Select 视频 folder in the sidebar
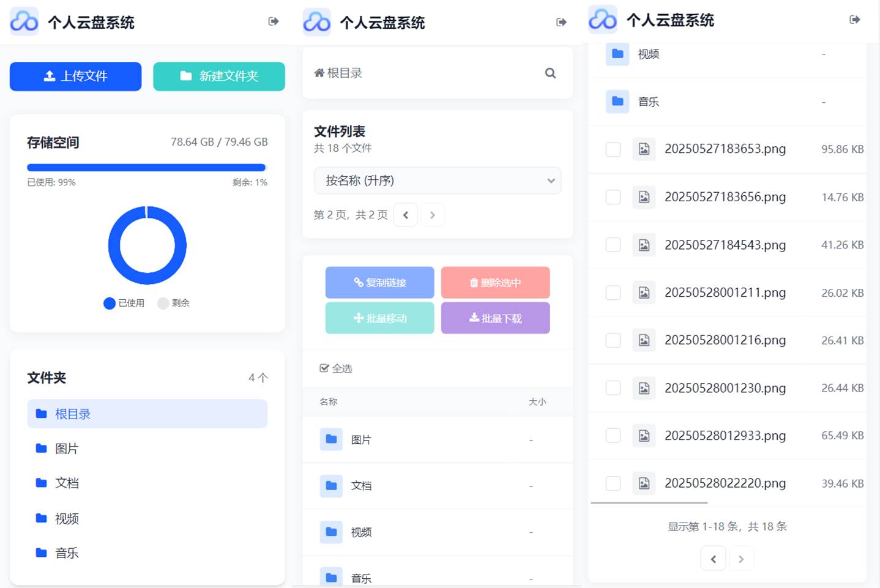The image size is (880, 588). click(67, 518)
